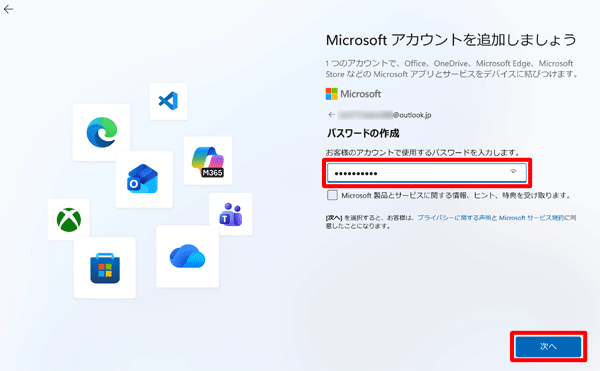600x371 pixels.
Task: Click the back arrow at top-left of window
Action: pos(8,9)
